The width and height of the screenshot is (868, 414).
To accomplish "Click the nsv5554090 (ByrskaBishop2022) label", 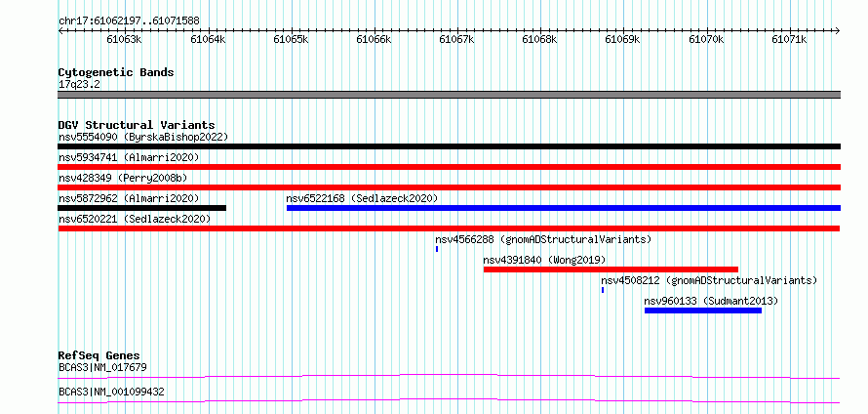I will pyautogui.click(x=143, y=137).
